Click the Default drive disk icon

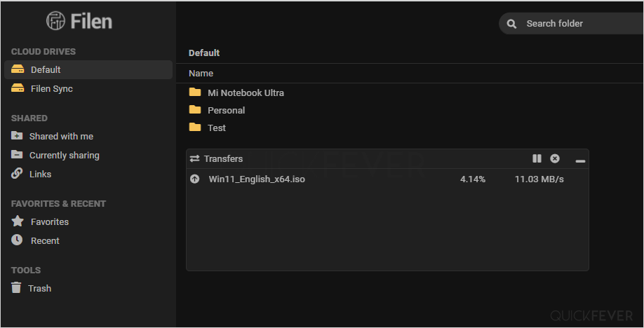pos(18,69)
